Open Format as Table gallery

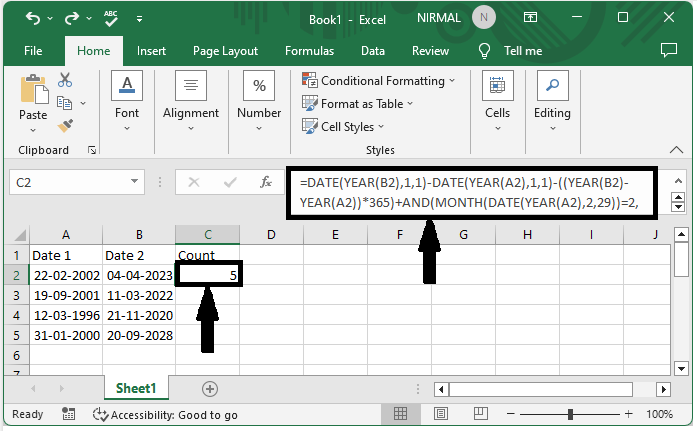click(x=357, y=104)
